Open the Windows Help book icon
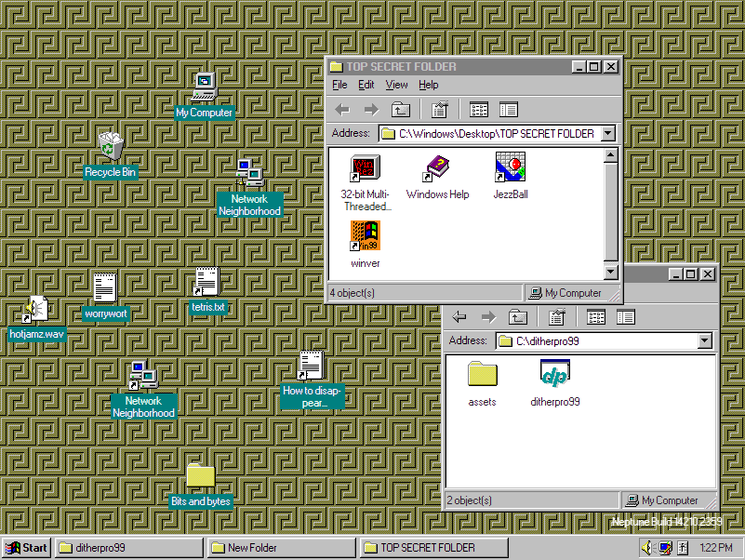 coord(437,168)
